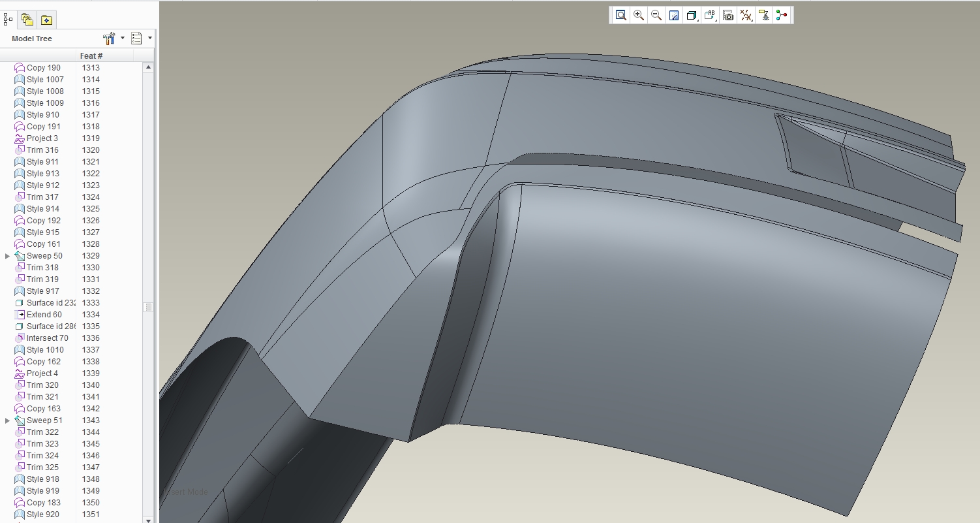Viewport: 980px width, 523px height.
Task: Select the Copy 191 feature
Action: (44, 127)
